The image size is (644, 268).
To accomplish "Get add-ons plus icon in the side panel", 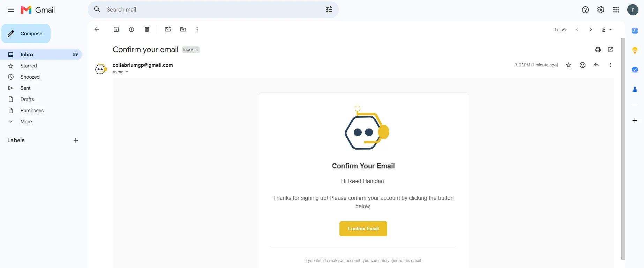I will pyautogui.click(x=635, y=121).
